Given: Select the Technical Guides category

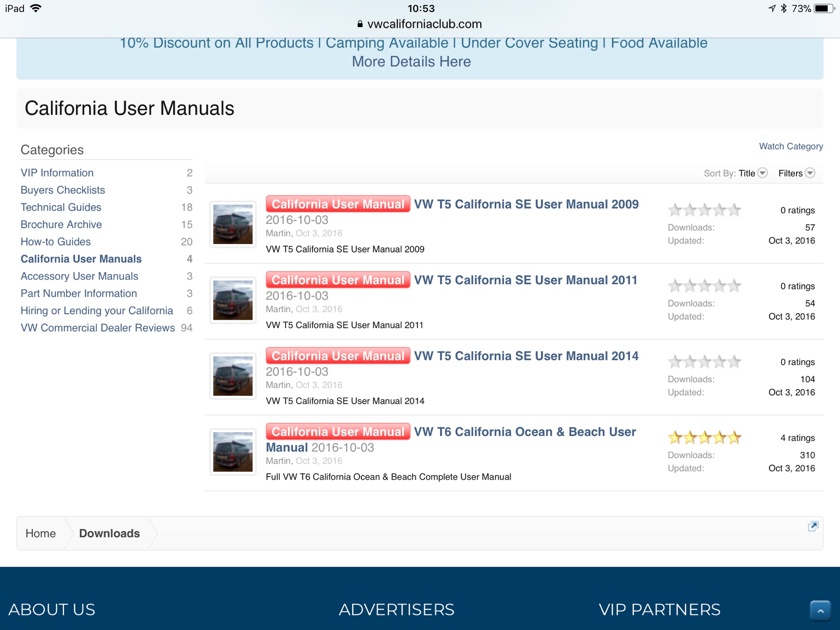Looking at the screenshot, I should [x=61, y=207].
